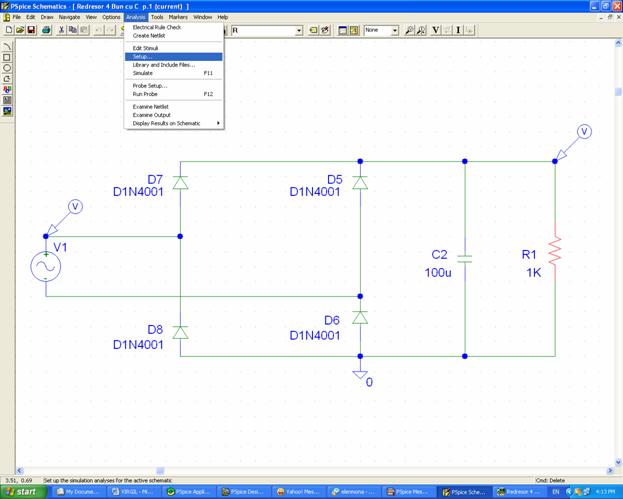Click the Save diskette icon
Image resolution: width=623 pixels, height=499 pixels.
point(31,31)
